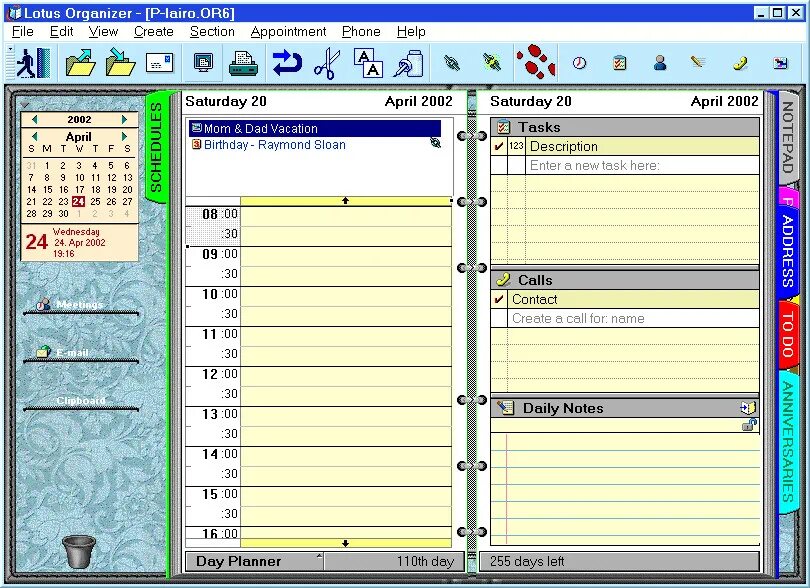Click the 123 priority column header in Tasks
The width and height of the screenshot is (810, 588).
[516, 146]
